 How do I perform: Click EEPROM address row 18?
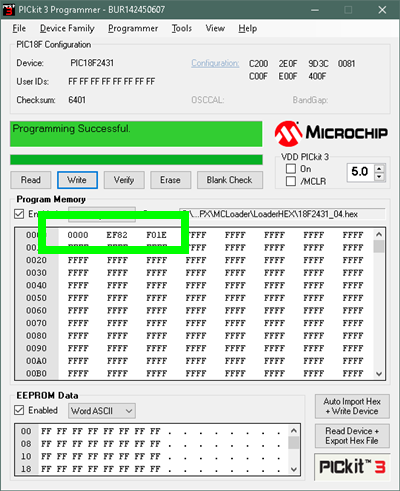(26, 469)
